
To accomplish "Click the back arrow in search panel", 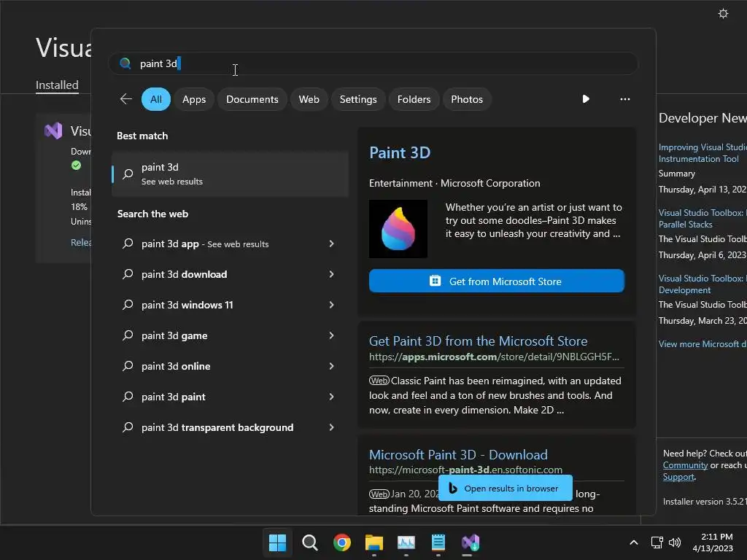I will pos(125,99).
